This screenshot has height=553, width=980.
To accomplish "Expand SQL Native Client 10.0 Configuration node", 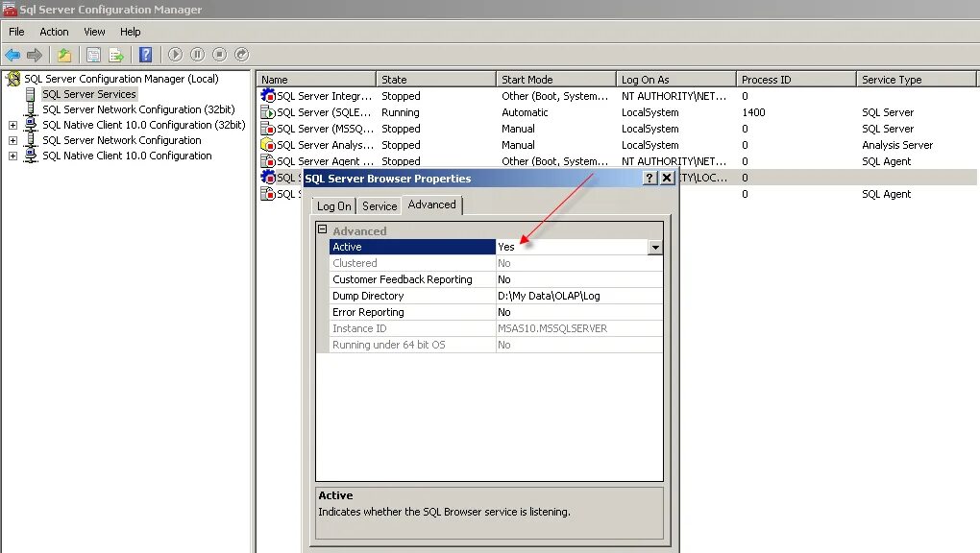I will point(12,156).
